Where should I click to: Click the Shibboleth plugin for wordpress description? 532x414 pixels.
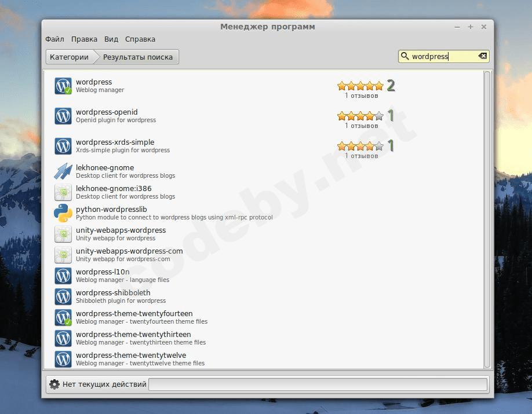pyautogui.click(x=121, y=301)
